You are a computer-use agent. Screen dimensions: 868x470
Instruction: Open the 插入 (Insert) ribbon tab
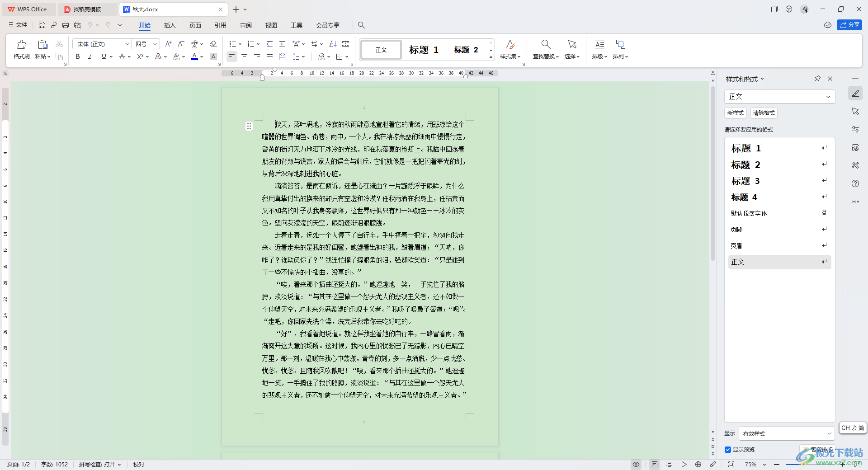click(x=170, y=25)
